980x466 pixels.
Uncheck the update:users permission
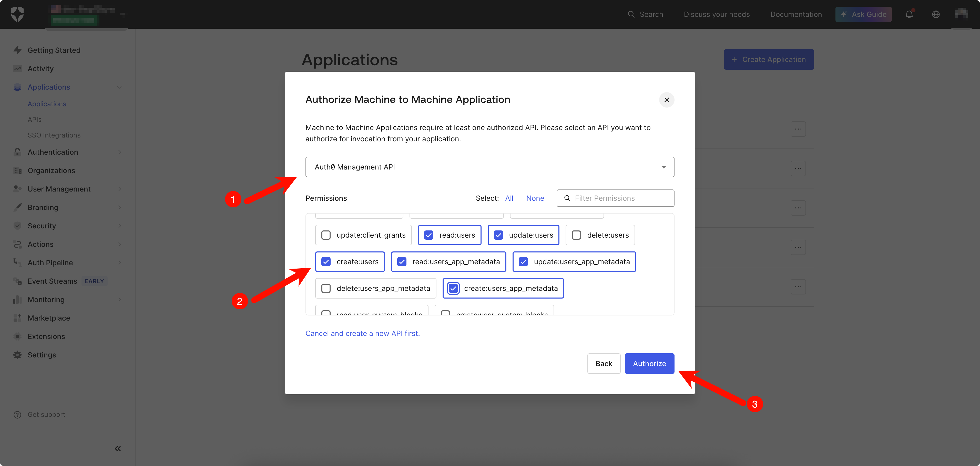(498, 235)
